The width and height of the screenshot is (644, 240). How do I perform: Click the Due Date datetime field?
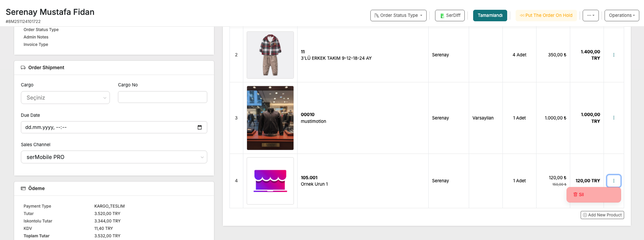pyautogui.click(x=108, y=127)
